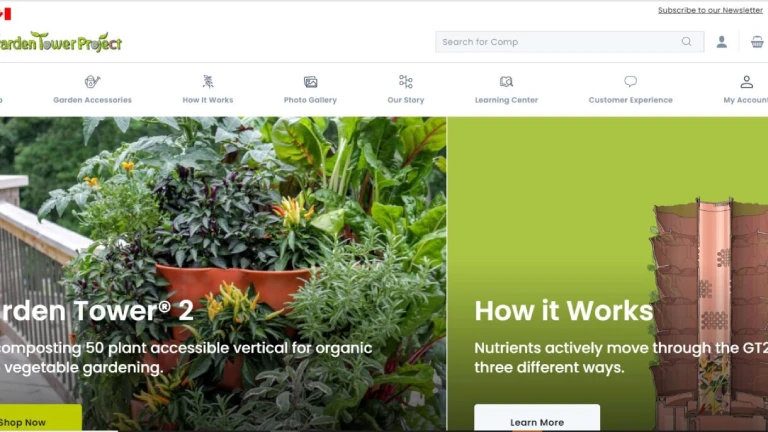This screenshot has width=768, height=432.
Task: Click the Garden Tower Project logo
Action: (x=60, y=42)
